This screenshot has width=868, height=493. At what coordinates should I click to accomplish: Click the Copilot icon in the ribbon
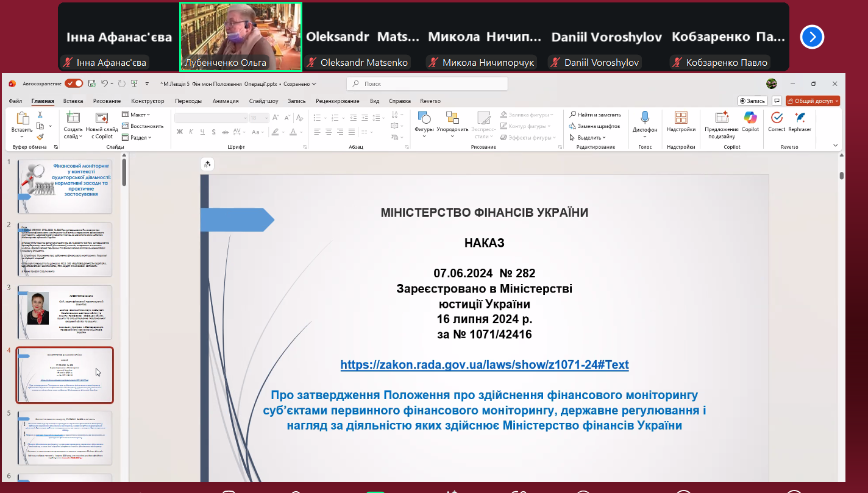750,118
